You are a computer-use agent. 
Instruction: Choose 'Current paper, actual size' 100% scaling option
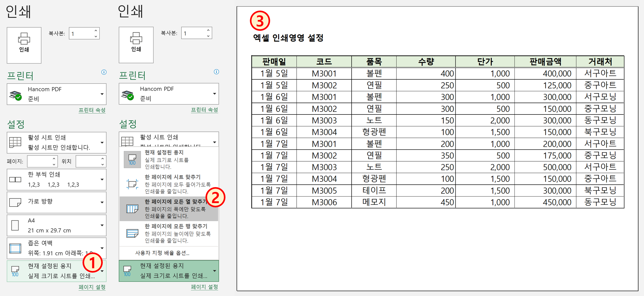pyautogui.click(x=169, y=159)
